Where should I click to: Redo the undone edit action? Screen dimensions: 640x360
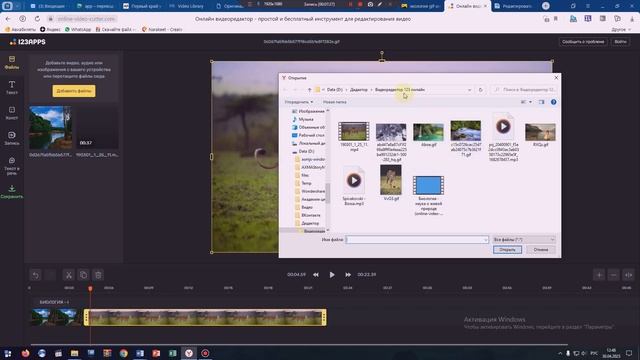pos(50,275)
